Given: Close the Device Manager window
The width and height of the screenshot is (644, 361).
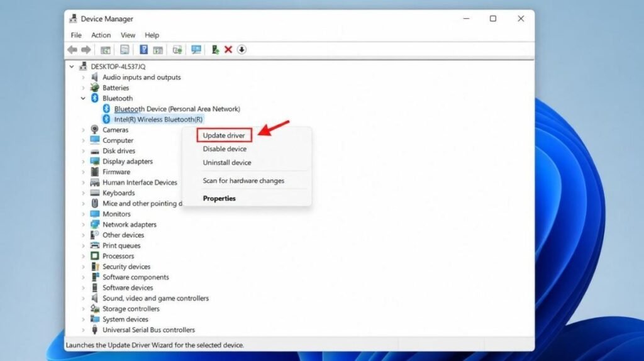Looking at the screenshot, I should click(x=521, y=18).
